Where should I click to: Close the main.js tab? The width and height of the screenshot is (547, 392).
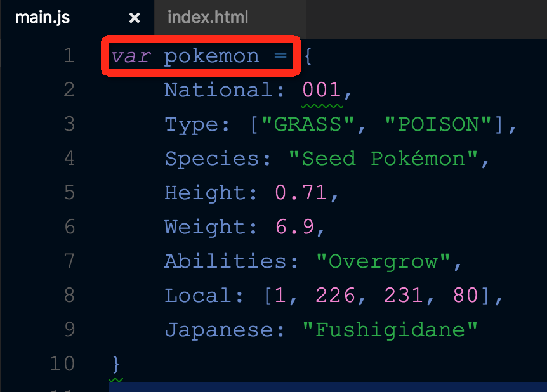(135, 17)
